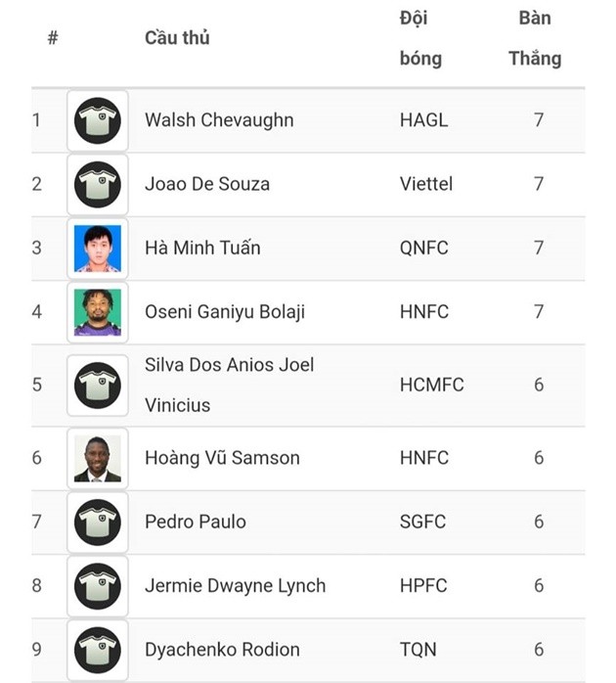Click the HAGL team name
The height and width of the screenshot is (683, 616).
coord(423,120)
